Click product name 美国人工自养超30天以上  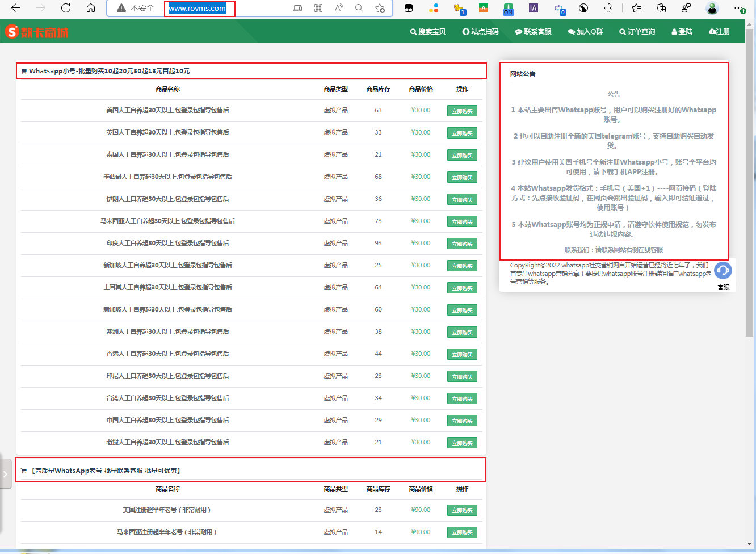point(168,110)
